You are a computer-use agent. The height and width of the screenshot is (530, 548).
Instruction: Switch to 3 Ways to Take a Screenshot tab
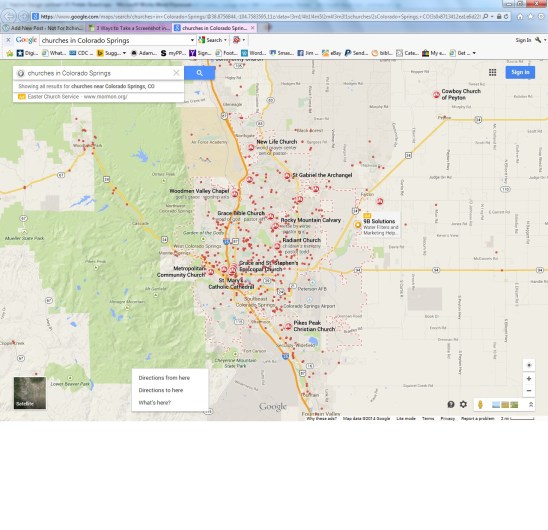(x=129, y=28)
